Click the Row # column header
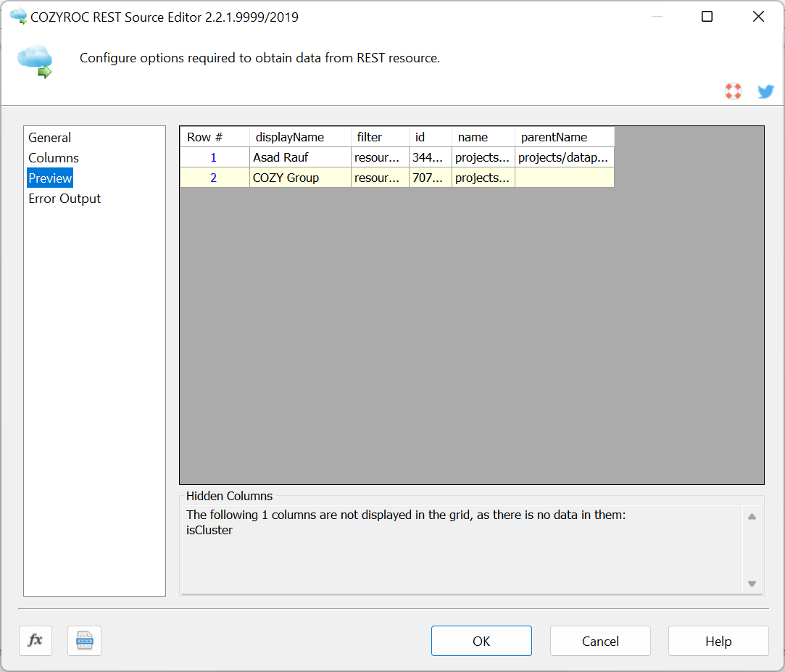This screenshot has width=785, height=672. coord(215,137)
